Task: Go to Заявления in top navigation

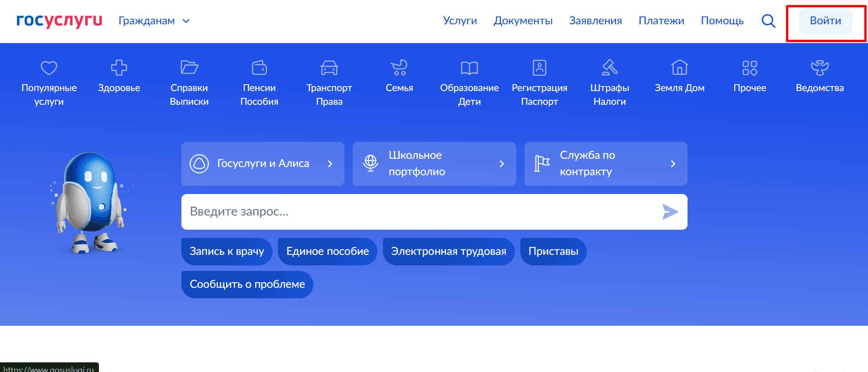Action: (x=595, y=21)
